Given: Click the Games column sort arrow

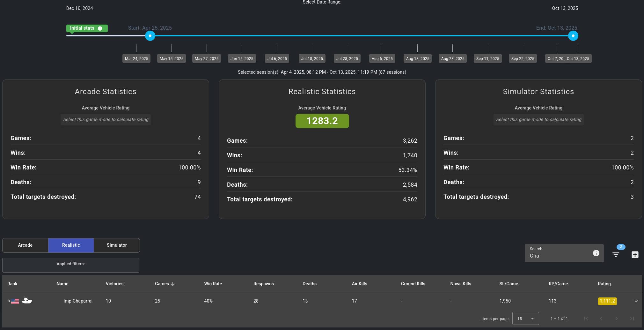Looking at the screenshot, I should (x=173, y=284).
